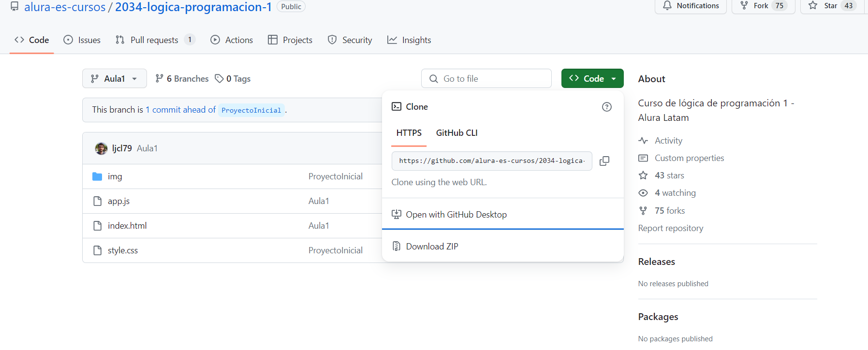This screenshot has width=868, height=350.
Task: Open the 2034-logica-programacion-1 repository link
Action: (x=193, y=7)
